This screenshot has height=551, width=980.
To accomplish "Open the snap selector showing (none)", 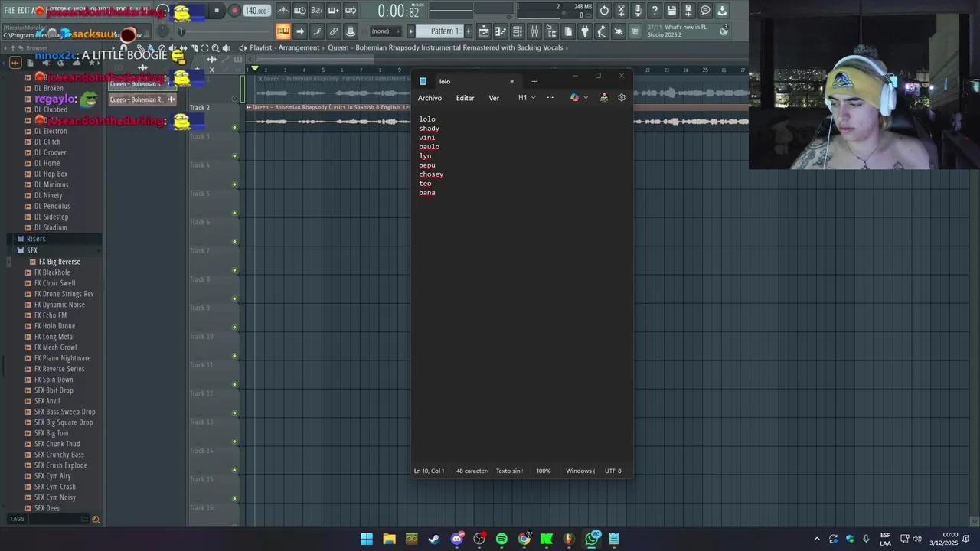I will 386,31.
